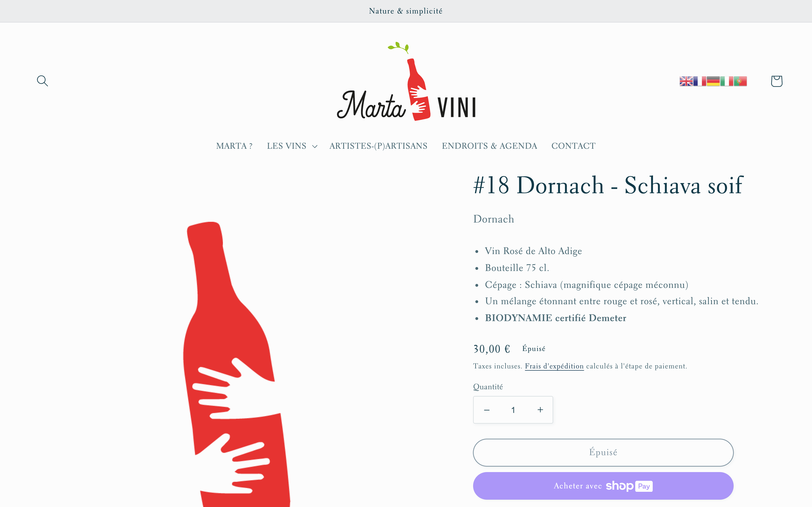This screenshot has height=507, width=812.
Task: Increase quantity with the plus button
Action: 540,410
